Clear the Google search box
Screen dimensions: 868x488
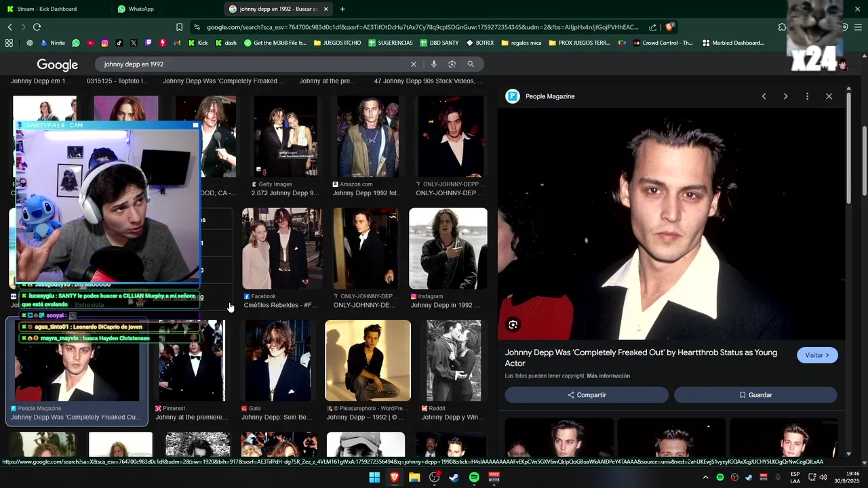(x=413, y=64)
